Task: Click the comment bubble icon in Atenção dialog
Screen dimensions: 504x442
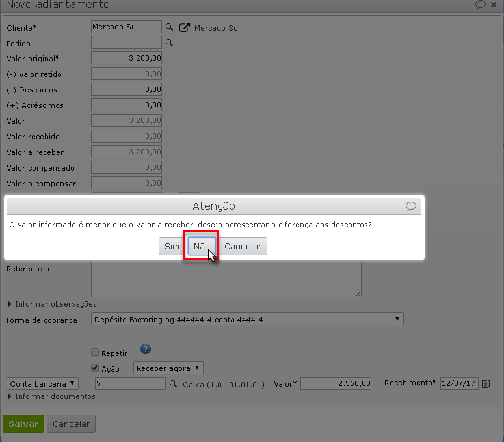Action: pyautogui.click(x=410, y=206)
